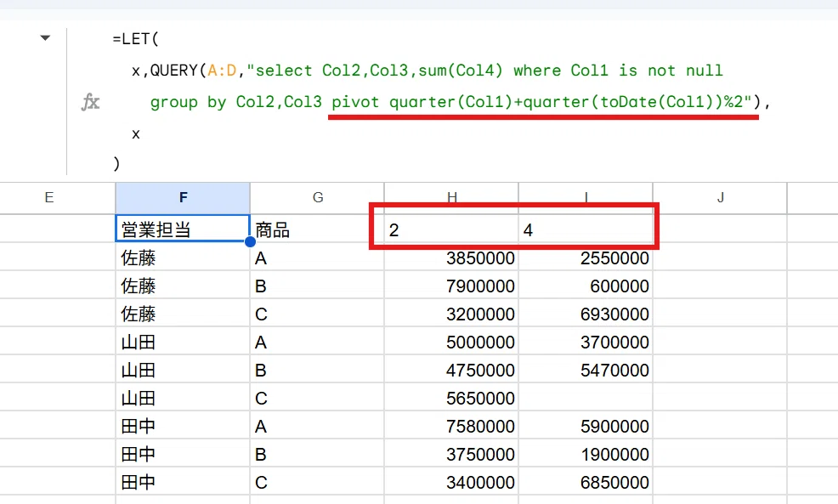This screenshot has height=504, width=838.
Task: Click product B in the 3750000 row
Action: pyautogui.click(x=318, y=454)
